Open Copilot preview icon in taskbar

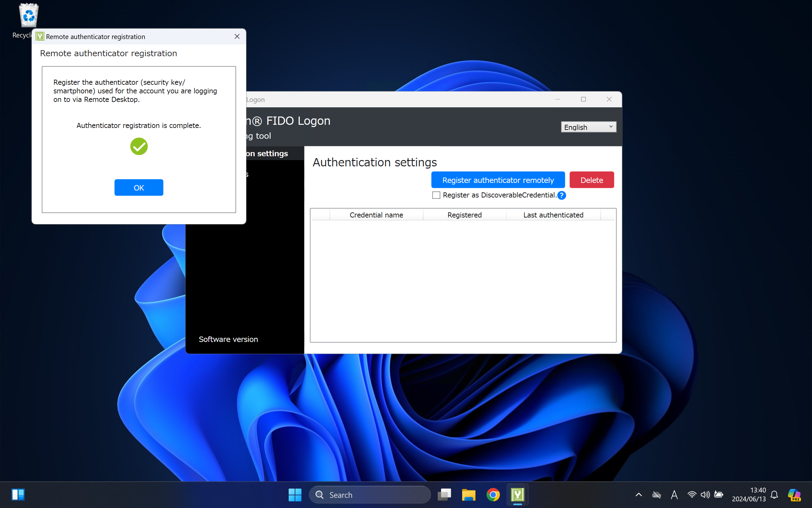tap(794, 495)
